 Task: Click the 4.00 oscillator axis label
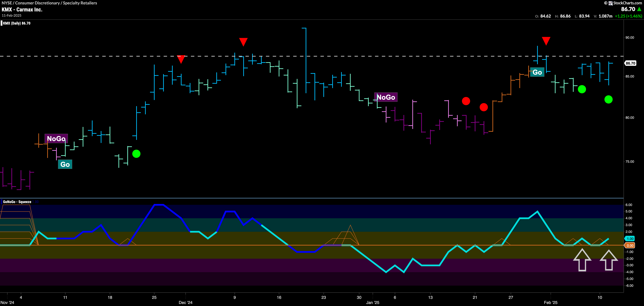pos(629,218)
